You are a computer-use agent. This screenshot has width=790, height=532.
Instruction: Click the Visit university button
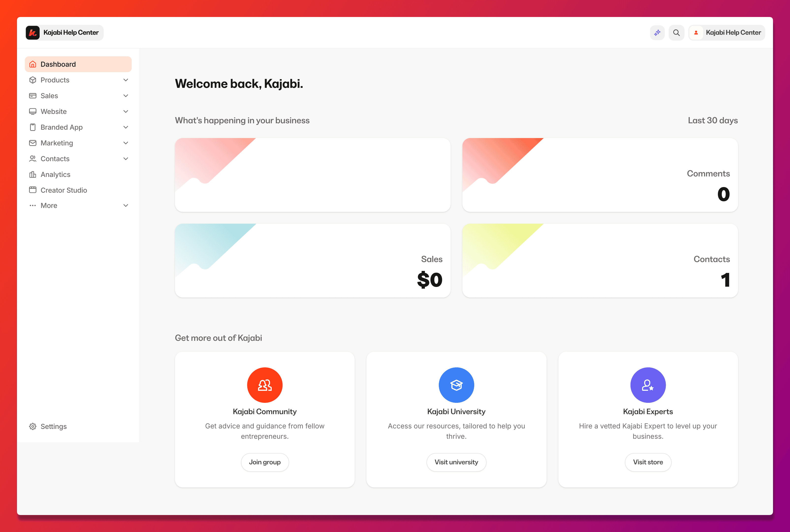456,462
